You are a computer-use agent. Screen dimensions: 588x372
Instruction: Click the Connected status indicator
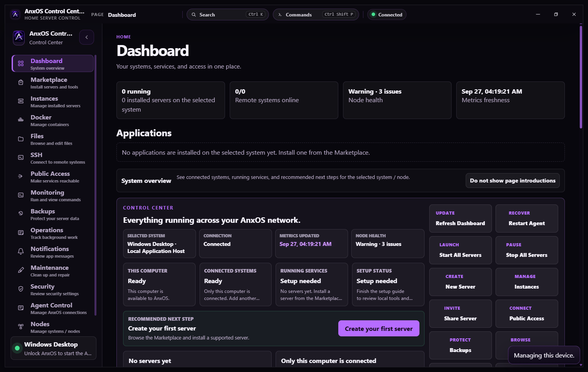(x=387, y=14)
